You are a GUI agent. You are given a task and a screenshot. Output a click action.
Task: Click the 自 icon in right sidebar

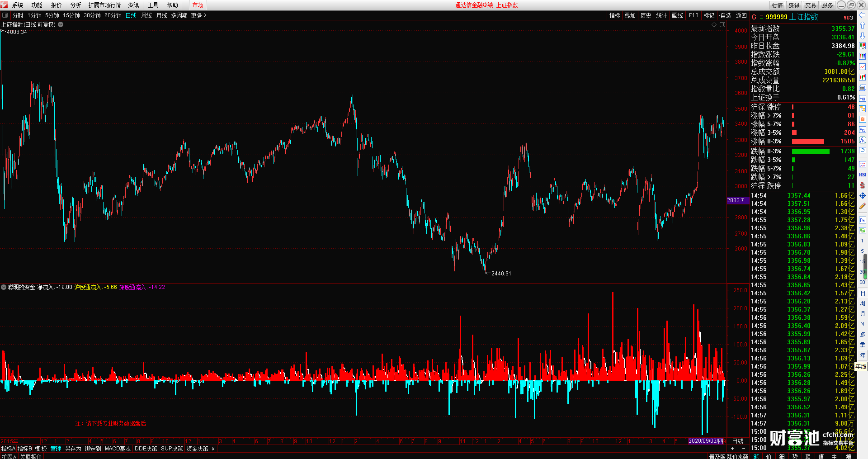pos(863,119)
